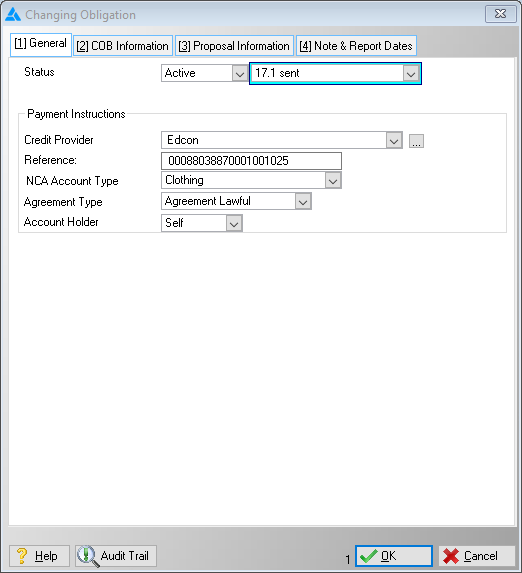Switch to the [1] General tab

pos(41,45)
